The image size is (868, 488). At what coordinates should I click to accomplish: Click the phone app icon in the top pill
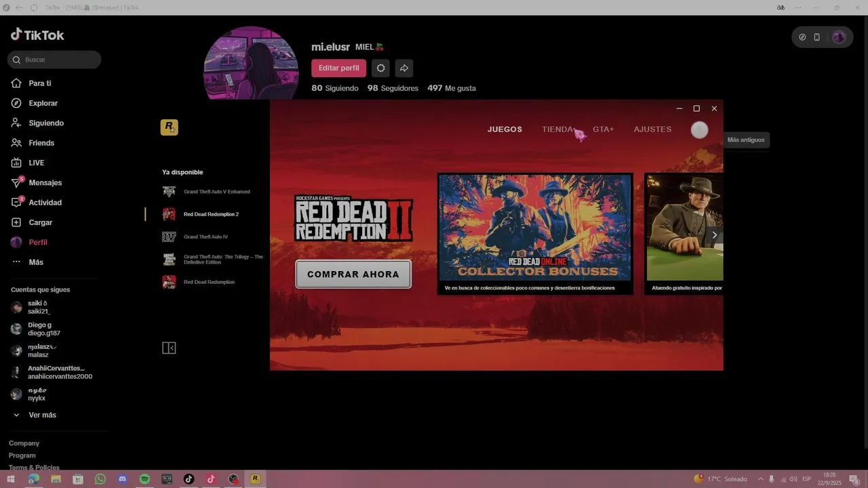816,37
